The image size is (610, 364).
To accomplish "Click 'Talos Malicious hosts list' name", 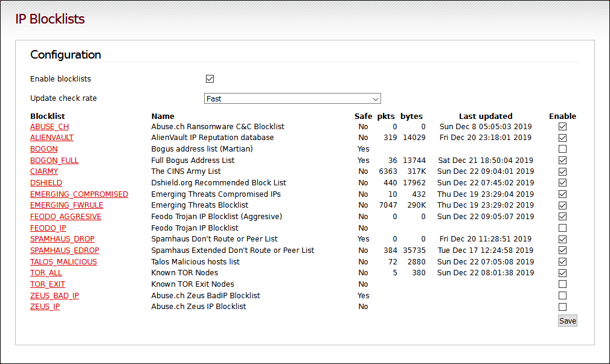I will coord(195,262).
